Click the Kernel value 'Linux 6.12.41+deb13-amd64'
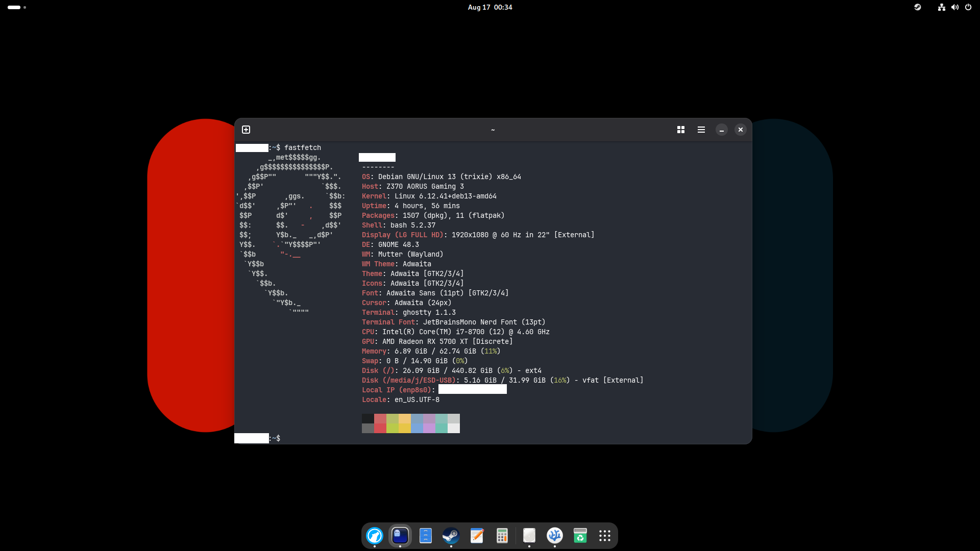 446,196
